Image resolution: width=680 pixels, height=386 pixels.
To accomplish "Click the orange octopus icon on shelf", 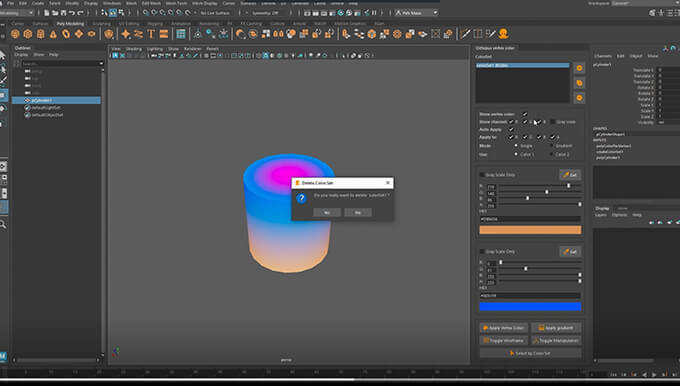I will [503, 34].
